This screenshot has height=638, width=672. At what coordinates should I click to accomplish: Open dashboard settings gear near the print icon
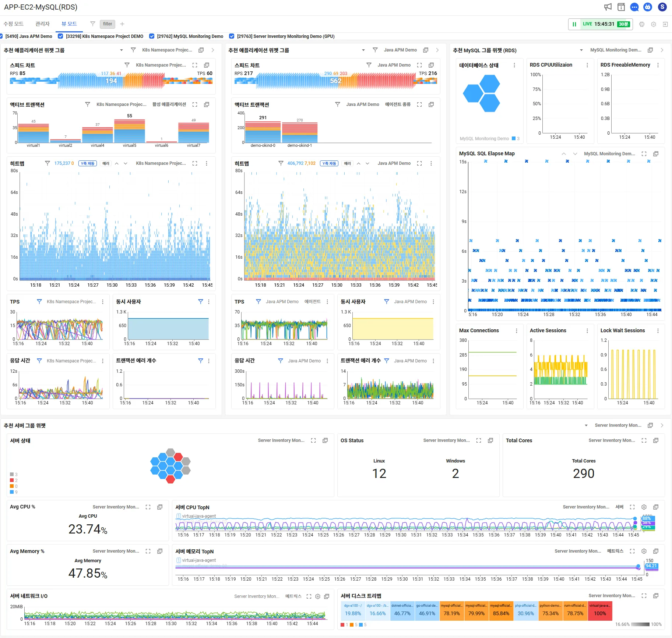pyautogui.click(x=654, y=24)
